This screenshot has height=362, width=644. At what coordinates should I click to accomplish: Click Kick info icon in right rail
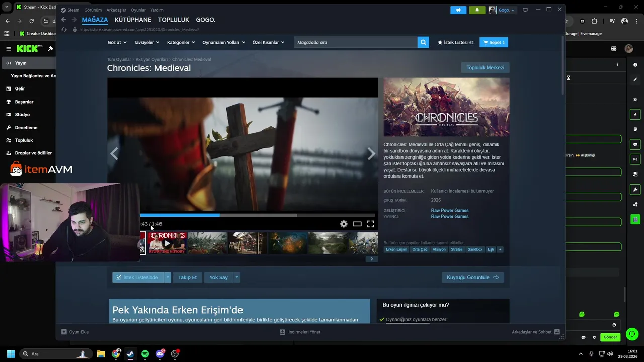pos(635,65)
